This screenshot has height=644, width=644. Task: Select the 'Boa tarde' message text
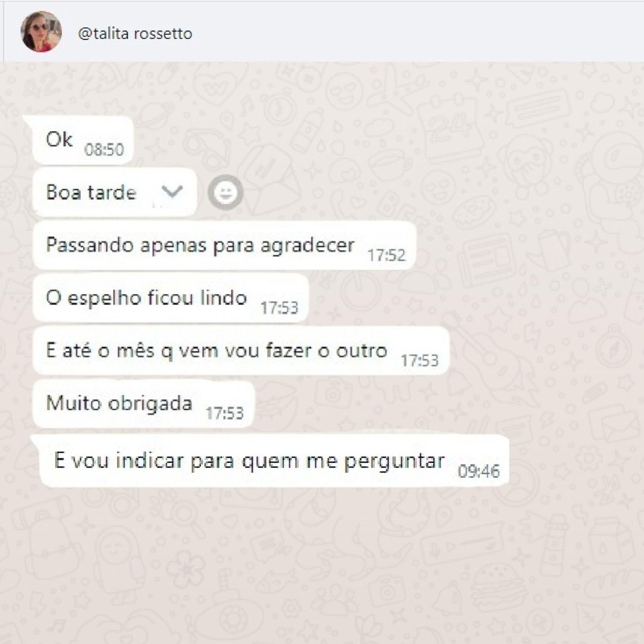point(91,192)
